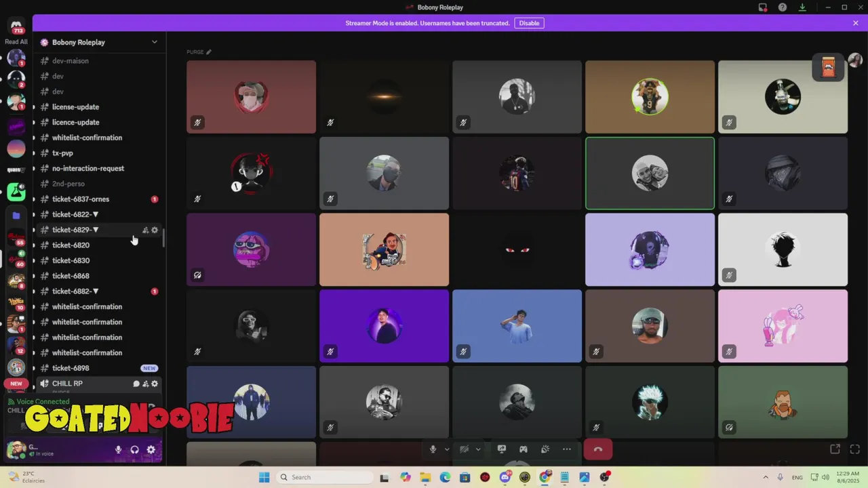
Task: Click the green download update icon
Action: click(x=802, y=7)
